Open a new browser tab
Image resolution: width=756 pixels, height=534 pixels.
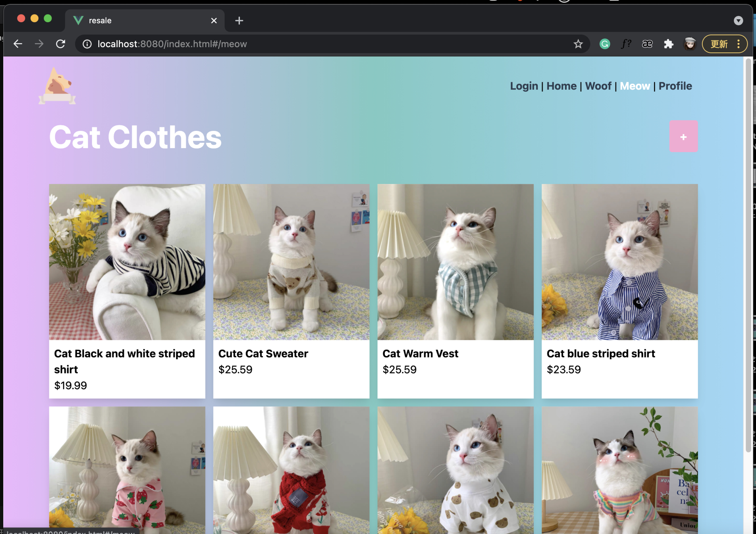[239, 21]
